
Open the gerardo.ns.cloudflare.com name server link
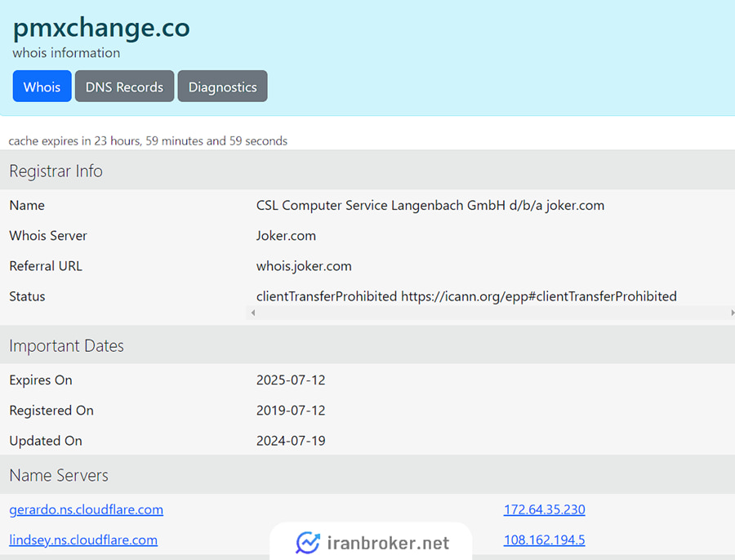point(87,509)
